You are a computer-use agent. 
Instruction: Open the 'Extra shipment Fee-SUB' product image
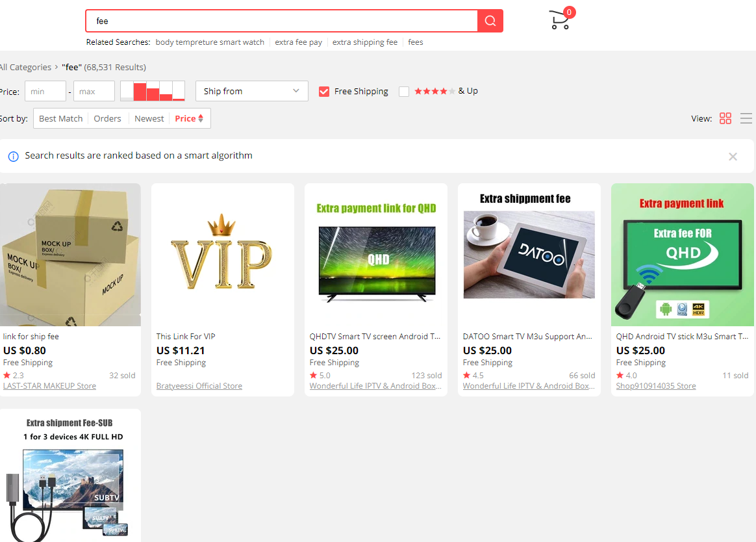tap(70, 476)
